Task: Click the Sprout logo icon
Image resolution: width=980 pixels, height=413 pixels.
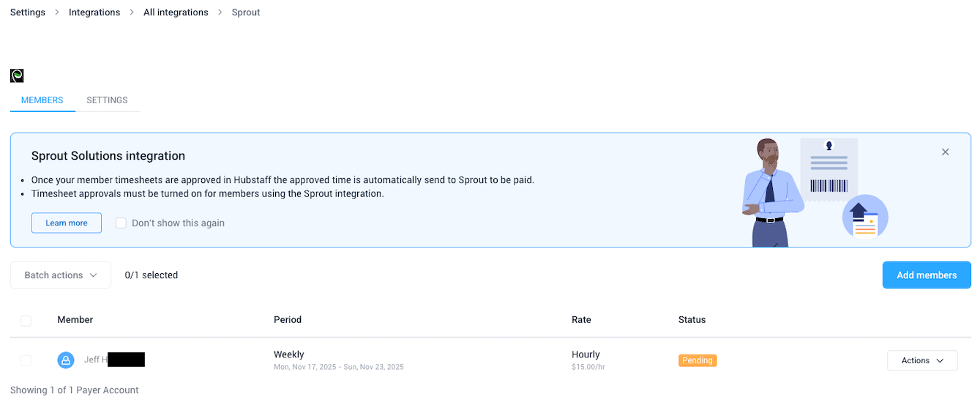Action: 17,75
